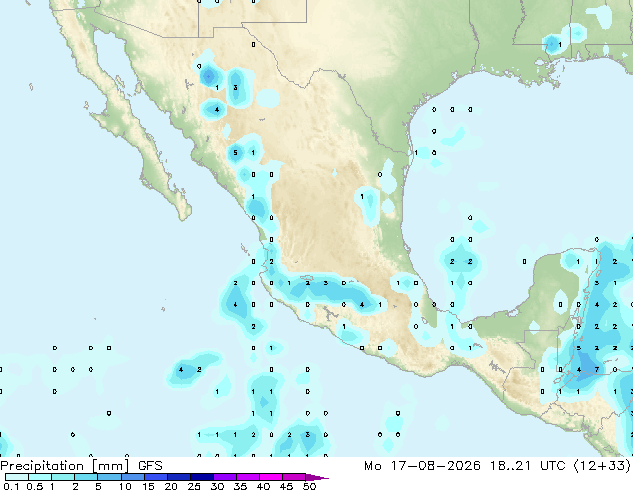Click the 'Precipitation [mm] GFS' title
The width and height of the screenshot is (634, 490).
(81, 466)
